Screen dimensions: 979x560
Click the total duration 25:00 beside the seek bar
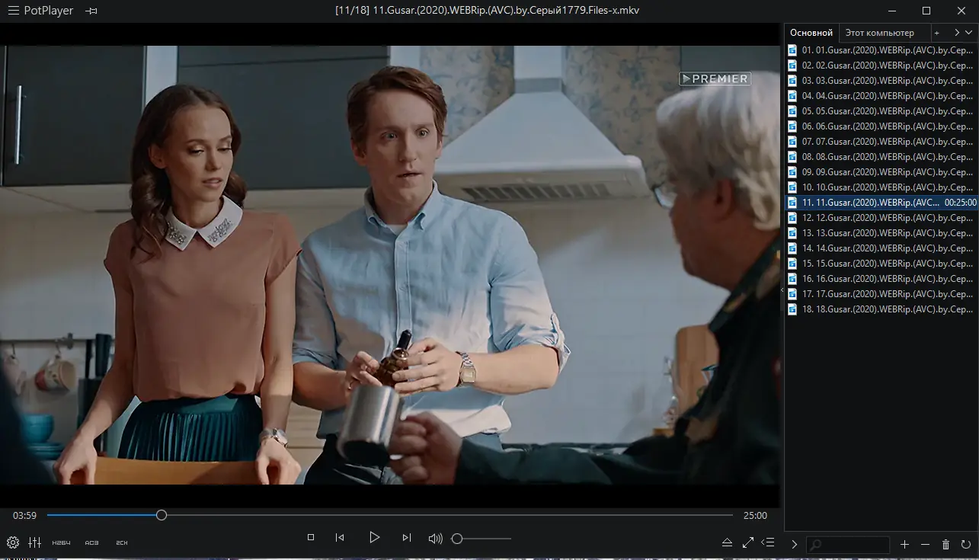755,516
